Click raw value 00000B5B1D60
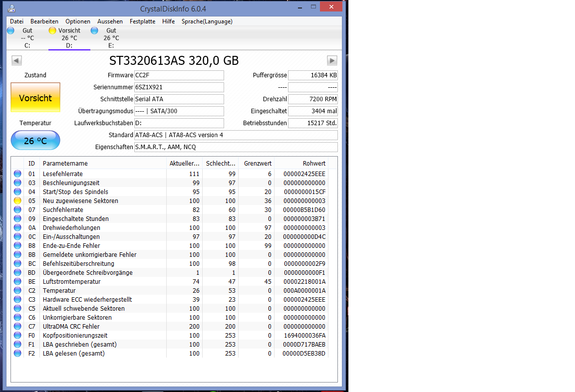The height and width of the screenshot is (392, 575). pos(304,209)
